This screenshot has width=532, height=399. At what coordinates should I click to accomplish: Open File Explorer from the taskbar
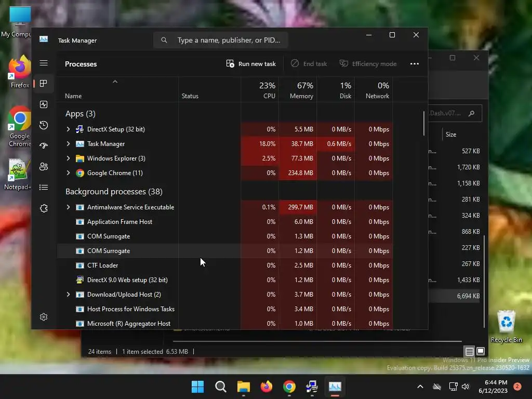click(x=244, y=387)
